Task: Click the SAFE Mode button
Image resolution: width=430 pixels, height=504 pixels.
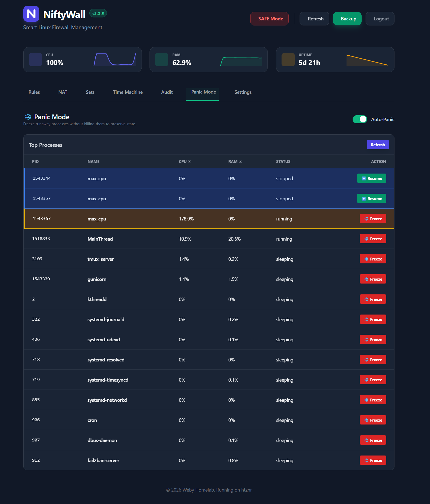Action: click(269, 19)
